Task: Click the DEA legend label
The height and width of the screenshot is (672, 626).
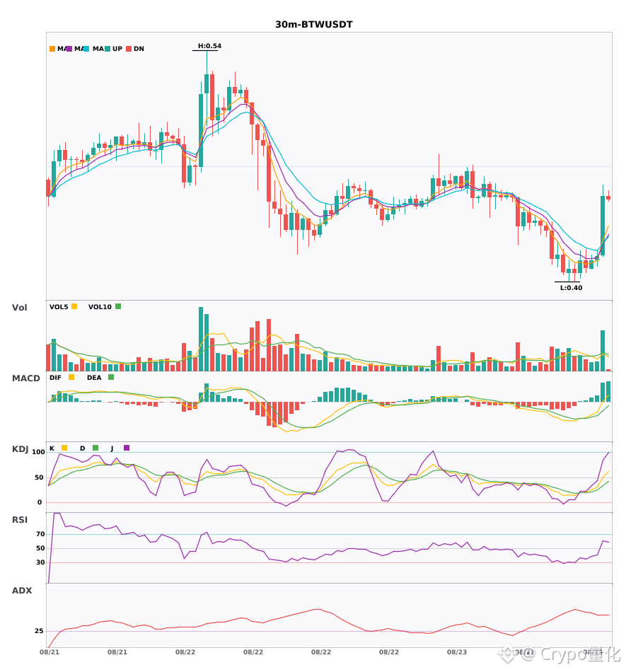Action: [x=94, y=378]
